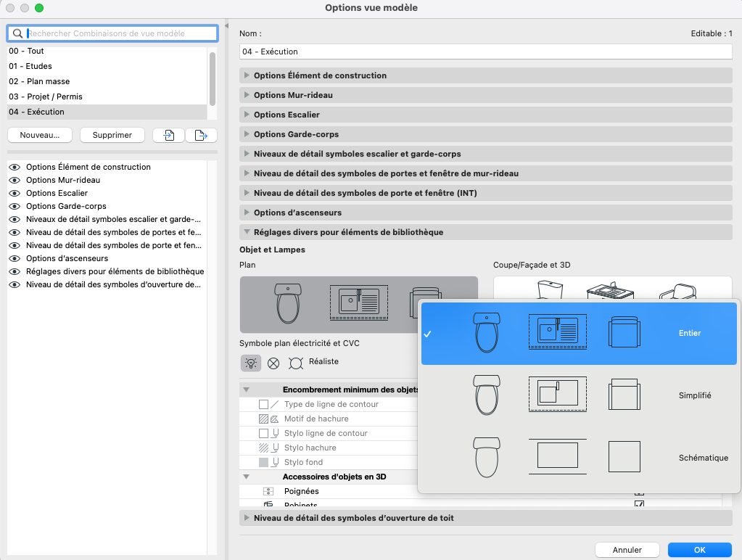Click the export combination icon
The height and width of the screenshot is (560, 742).
click(201, 136)
